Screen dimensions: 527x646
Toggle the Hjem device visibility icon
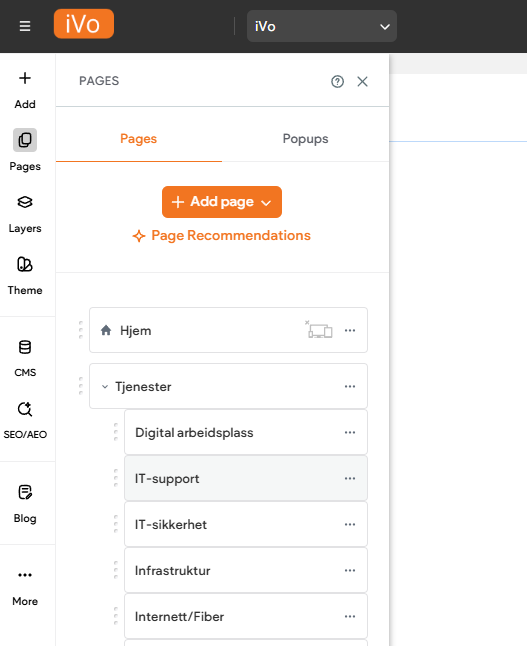click(x=319, y=330)
